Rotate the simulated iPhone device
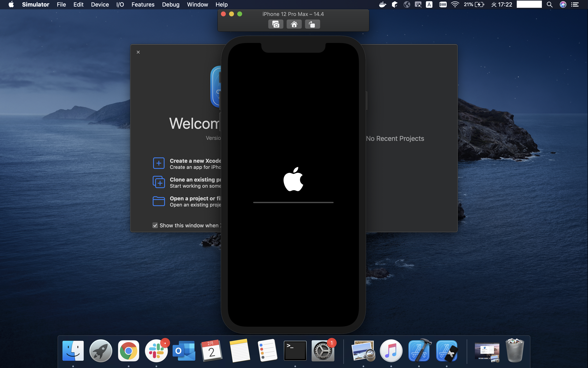Viewport: 588px width, 368px height. pyautogui.click(x=312, y=24)
